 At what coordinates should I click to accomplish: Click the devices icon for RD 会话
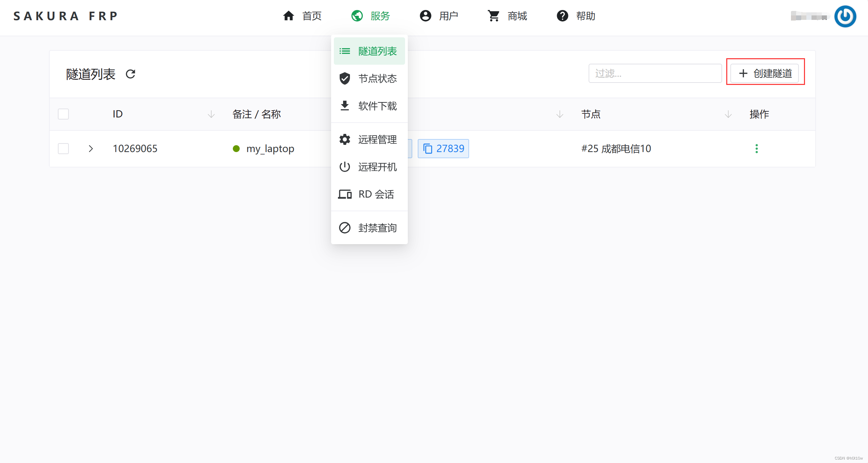pos(345,194)
